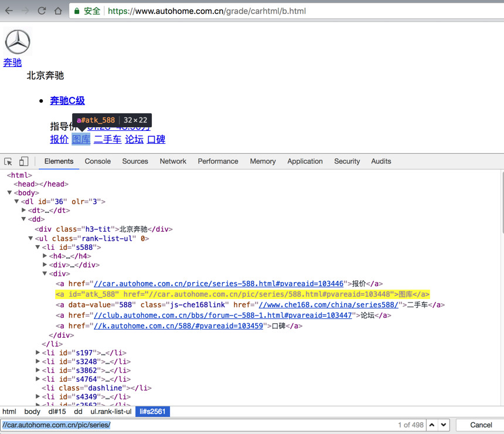504x434 pixels.
Task: Click the club.autohome.com.cn forum href
Action: click(x=223, y=316)
